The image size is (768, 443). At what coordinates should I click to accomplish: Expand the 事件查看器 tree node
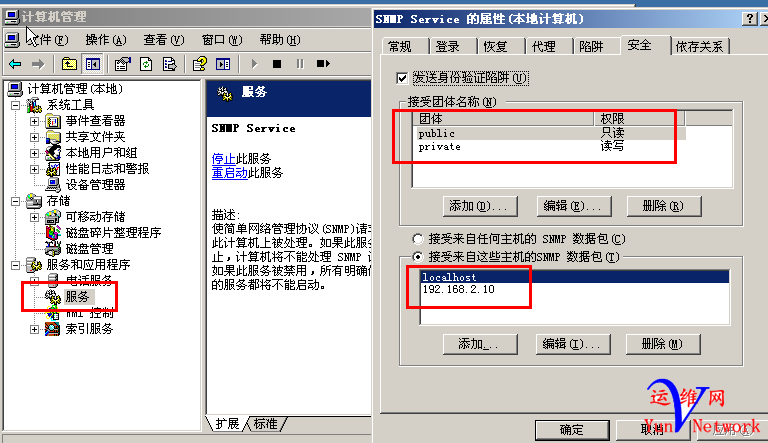point(34,121)
